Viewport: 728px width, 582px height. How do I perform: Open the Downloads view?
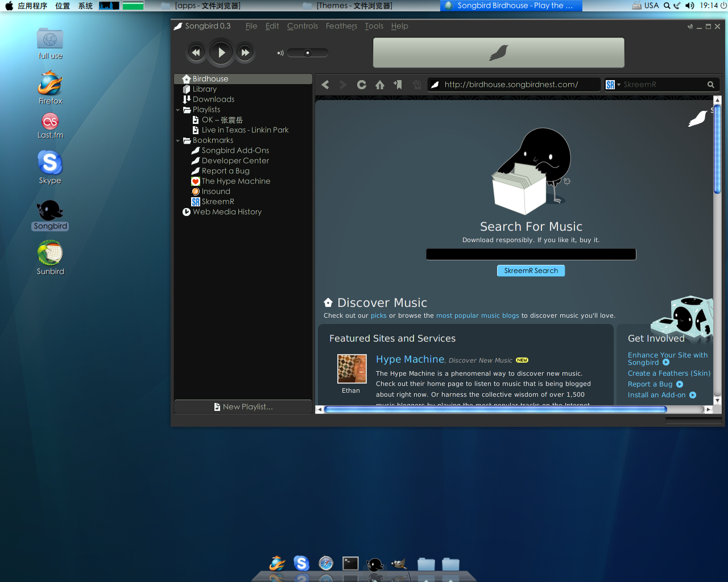(x=243, y=99)
